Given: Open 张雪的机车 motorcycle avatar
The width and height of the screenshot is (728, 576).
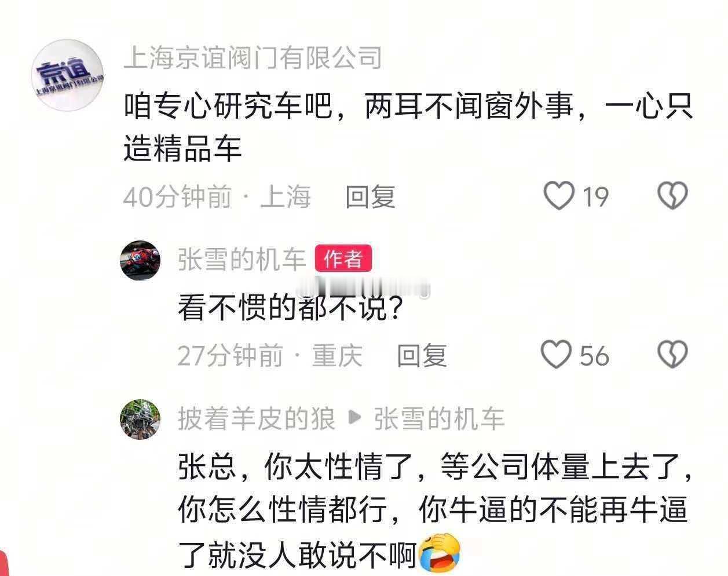Looking at the screenshot, I should click(x=140, y=261).
